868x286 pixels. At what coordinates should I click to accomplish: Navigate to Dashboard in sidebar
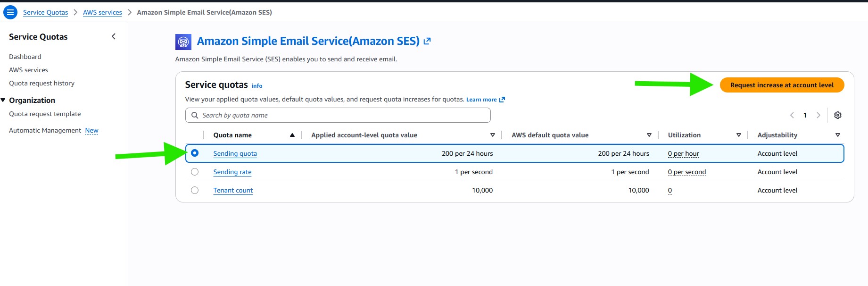[25, 57]
